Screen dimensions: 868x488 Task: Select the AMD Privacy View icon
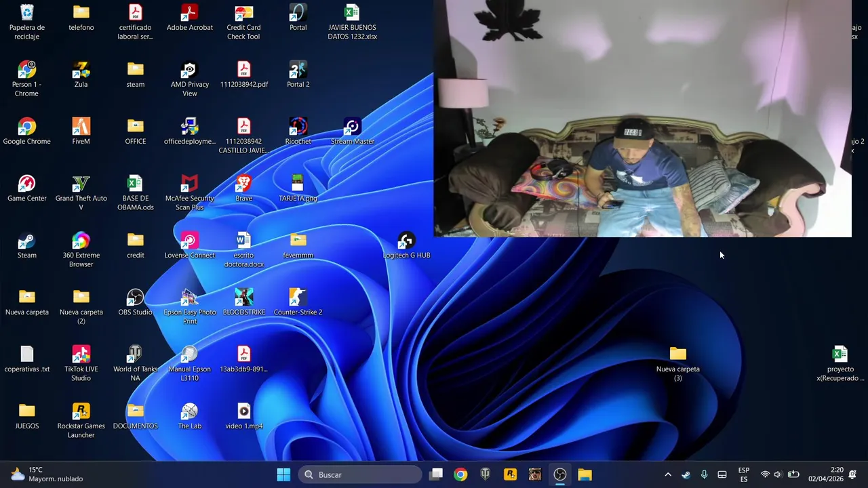190,79
